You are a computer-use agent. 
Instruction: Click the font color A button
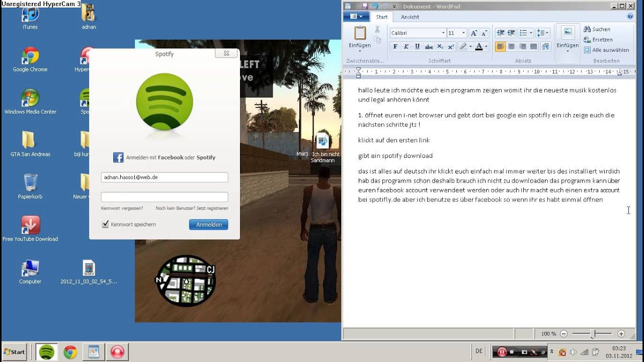pos(478,47)
